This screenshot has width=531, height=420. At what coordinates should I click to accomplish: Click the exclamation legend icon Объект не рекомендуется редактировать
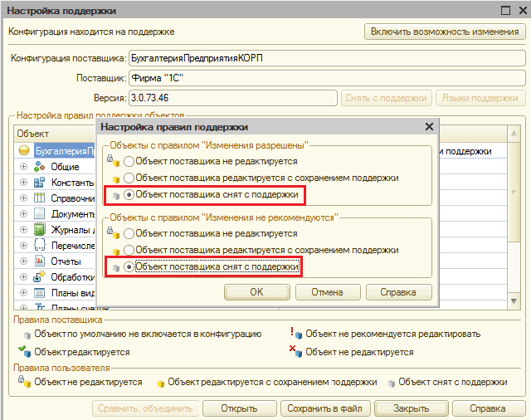coord(295,334)
